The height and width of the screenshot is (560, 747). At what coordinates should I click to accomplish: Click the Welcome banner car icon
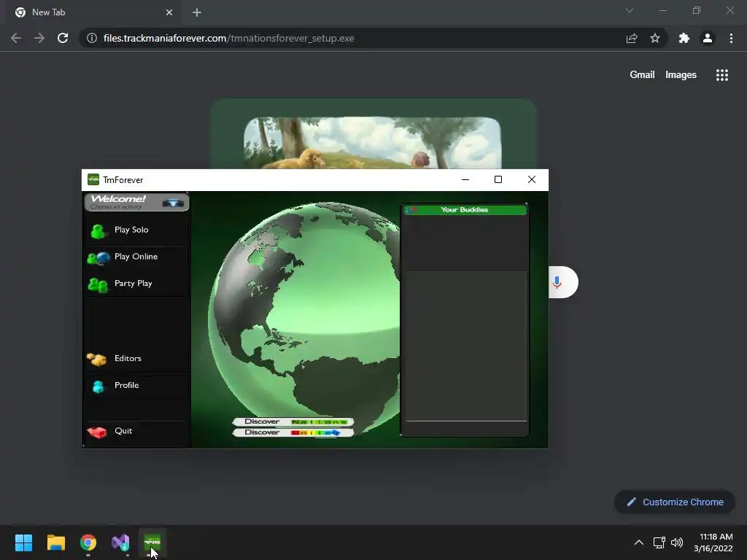pyautogui.click(x=172, y=203)
